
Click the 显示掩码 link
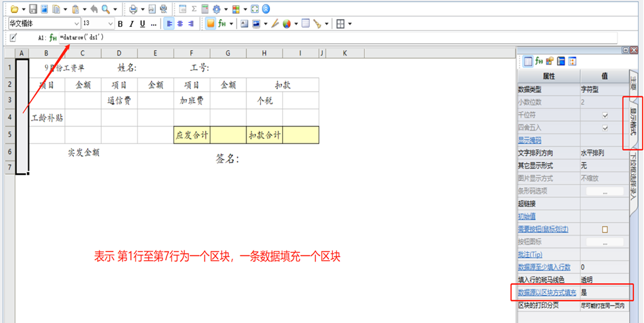(529, 140)
